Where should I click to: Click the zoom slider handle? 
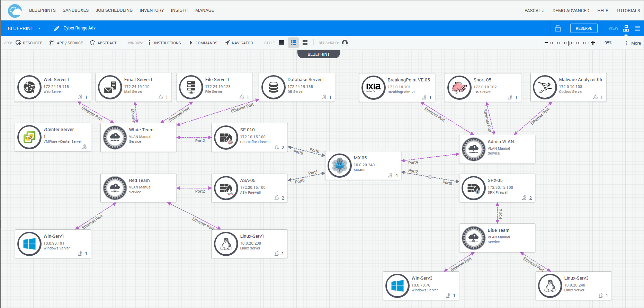(x=569, y=43)
